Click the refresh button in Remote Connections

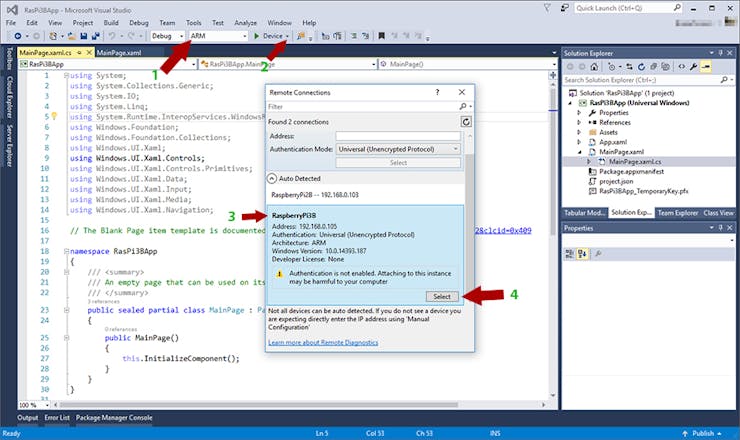[466, 122]
